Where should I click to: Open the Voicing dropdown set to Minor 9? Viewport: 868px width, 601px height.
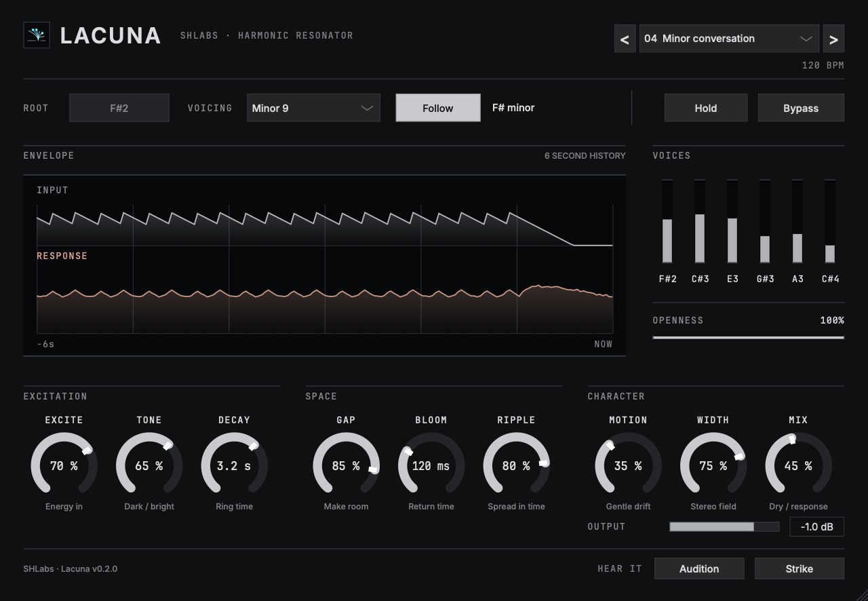tap(313, 108)
